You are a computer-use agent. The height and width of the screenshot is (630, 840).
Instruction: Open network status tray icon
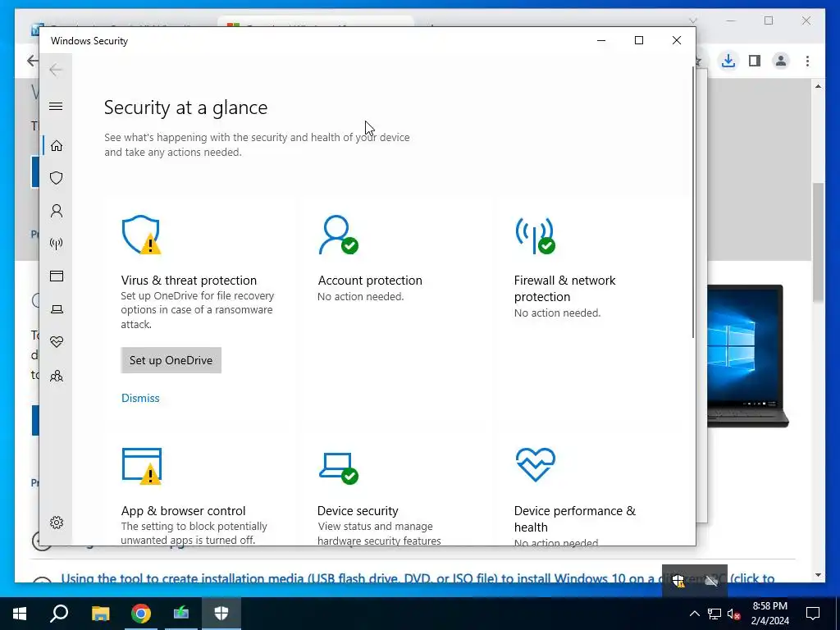coord(714,614)
